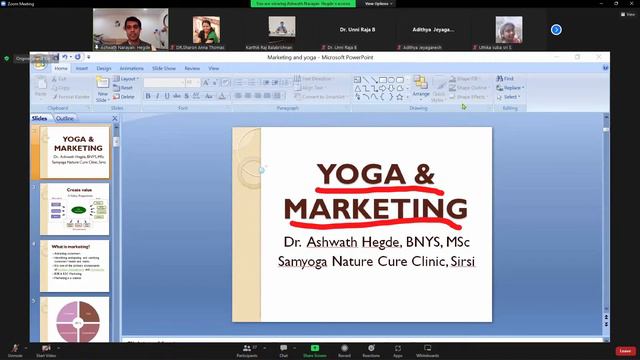Click Reset slide button
640x360 pixels.
123,87
